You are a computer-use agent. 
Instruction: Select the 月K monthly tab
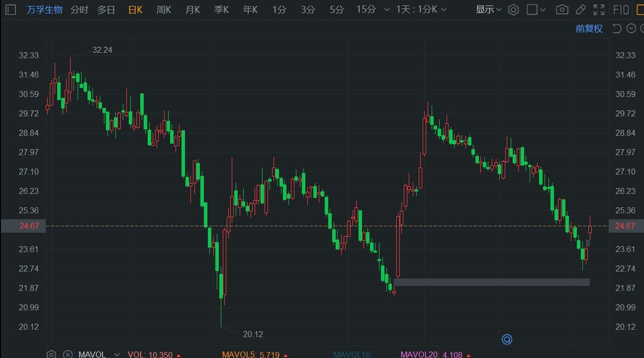coord(192,9)
